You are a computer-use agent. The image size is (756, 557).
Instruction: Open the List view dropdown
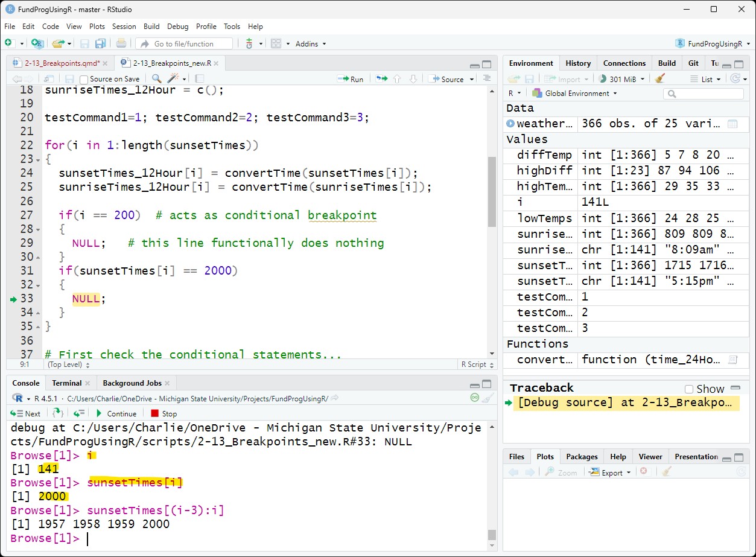[x=705, y=79]
